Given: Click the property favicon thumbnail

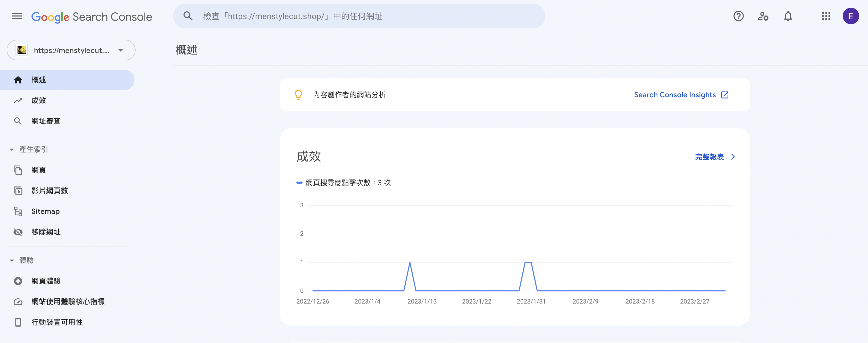Looking at the screenshot, I should pos(22,50).
